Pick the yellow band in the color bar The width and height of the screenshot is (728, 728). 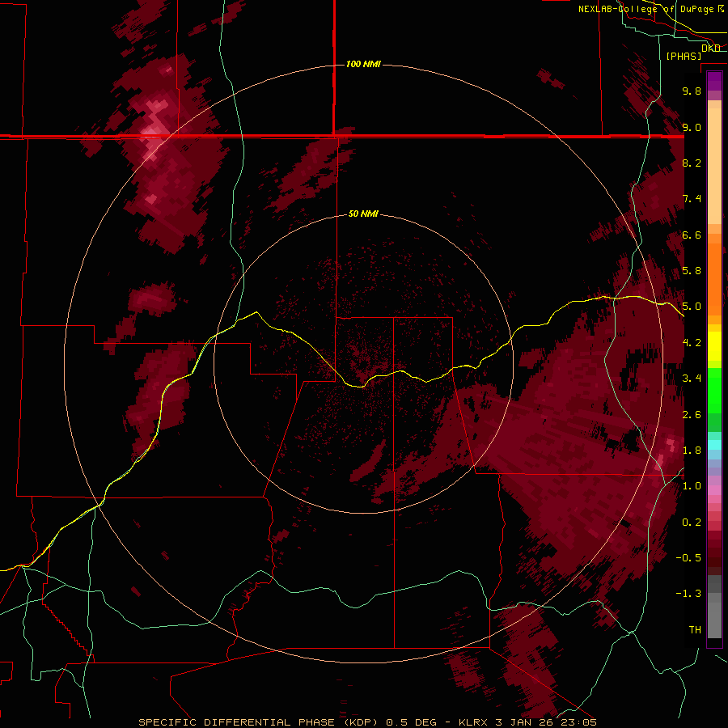(x=714, y=346)
